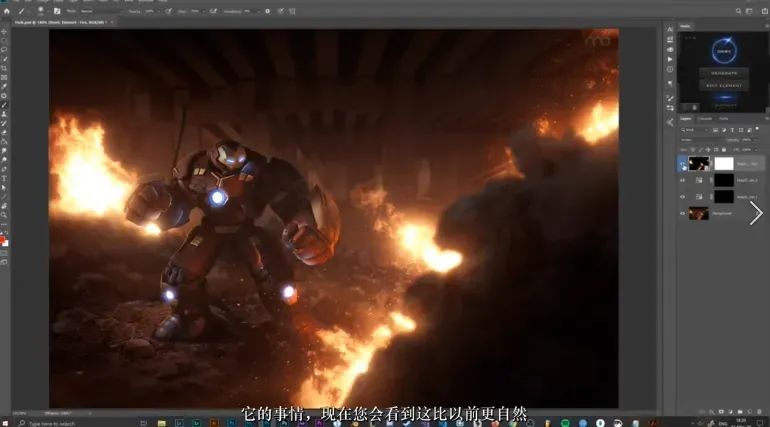Select the Type tool

point(5,178)
